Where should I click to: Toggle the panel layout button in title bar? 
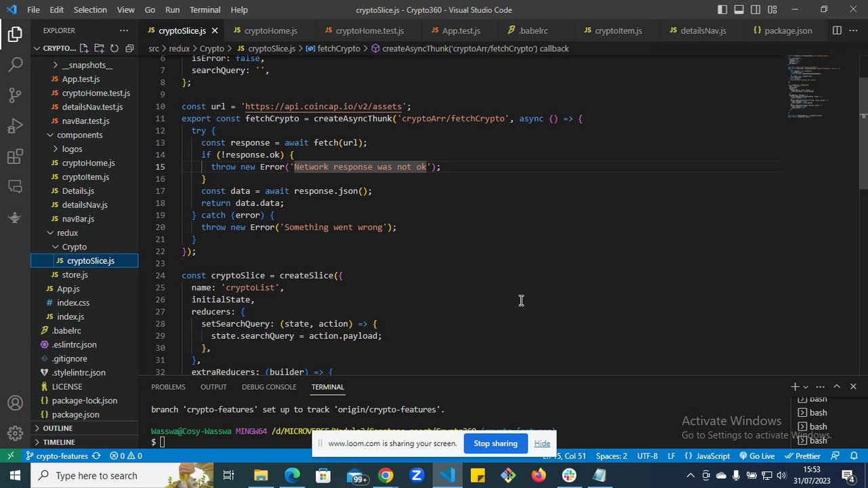click(x=739, y=9)
